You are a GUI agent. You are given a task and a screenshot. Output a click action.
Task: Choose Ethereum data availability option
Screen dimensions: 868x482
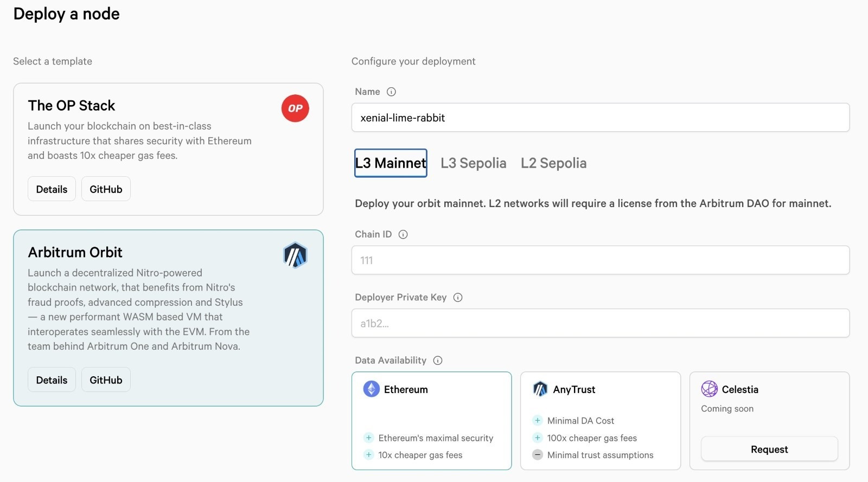431,421
